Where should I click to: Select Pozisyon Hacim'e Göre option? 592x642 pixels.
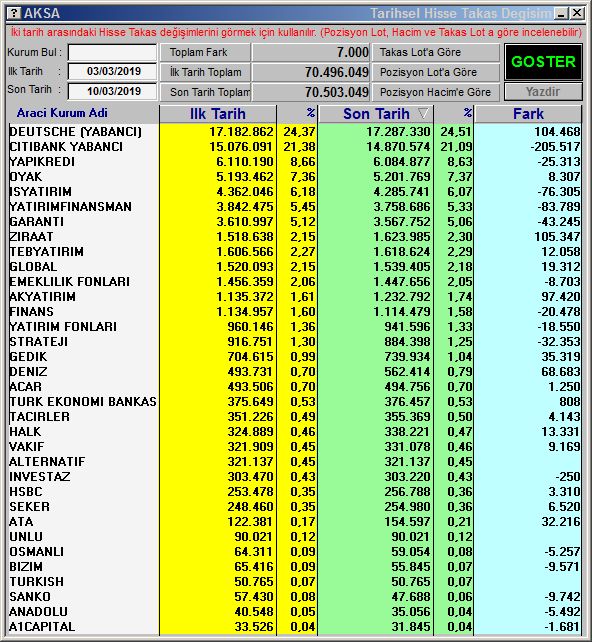[436, 92]
